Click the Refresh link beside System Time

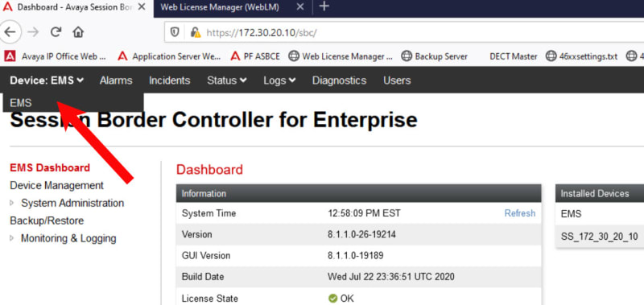point(520,213)
